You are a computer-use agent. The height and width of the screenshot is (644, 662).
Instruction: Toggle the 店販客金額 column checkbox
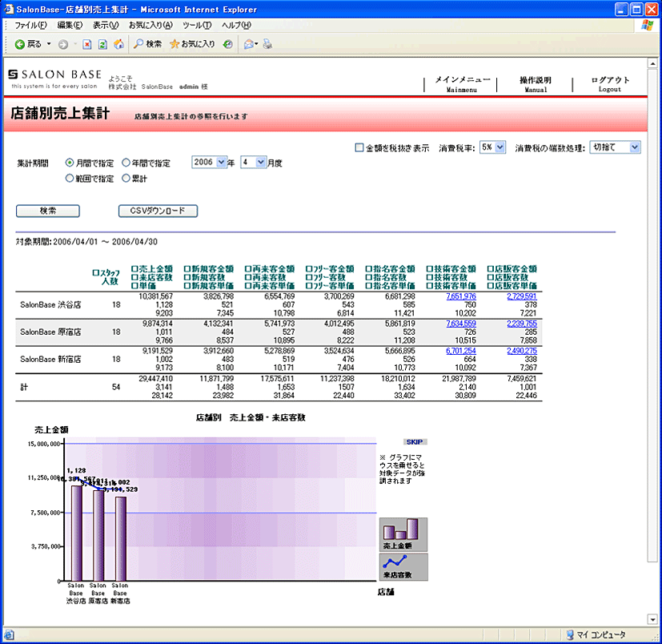coord(490,269)
